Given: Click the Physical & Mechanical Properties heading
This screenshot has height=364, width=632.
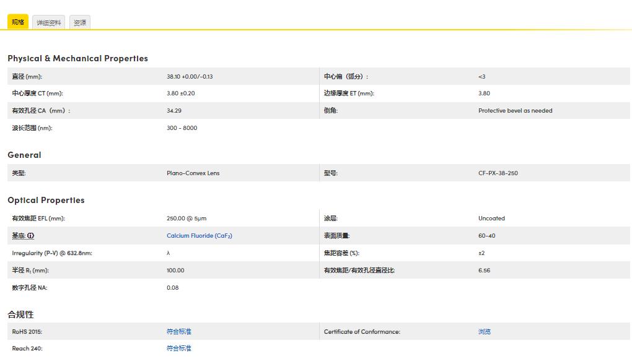Looking at the screenshot, I should (77, 58).
